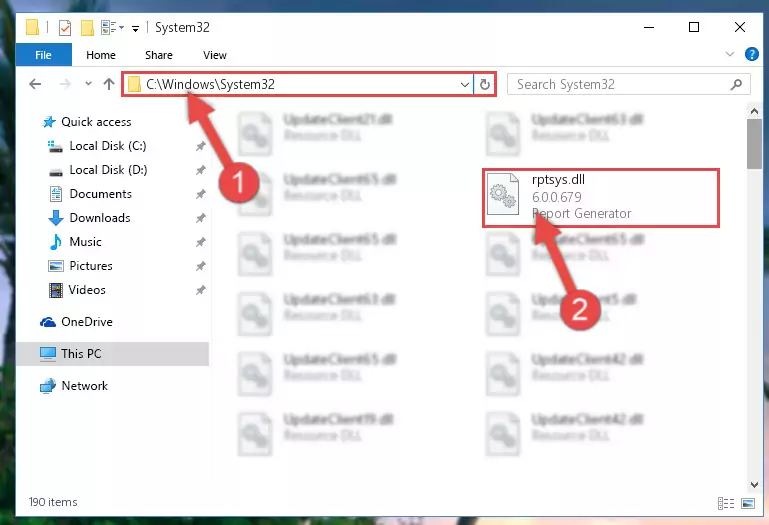Click the search magnifier icon
The height and width of the screenshot is (525, 769).
[736, 84]
